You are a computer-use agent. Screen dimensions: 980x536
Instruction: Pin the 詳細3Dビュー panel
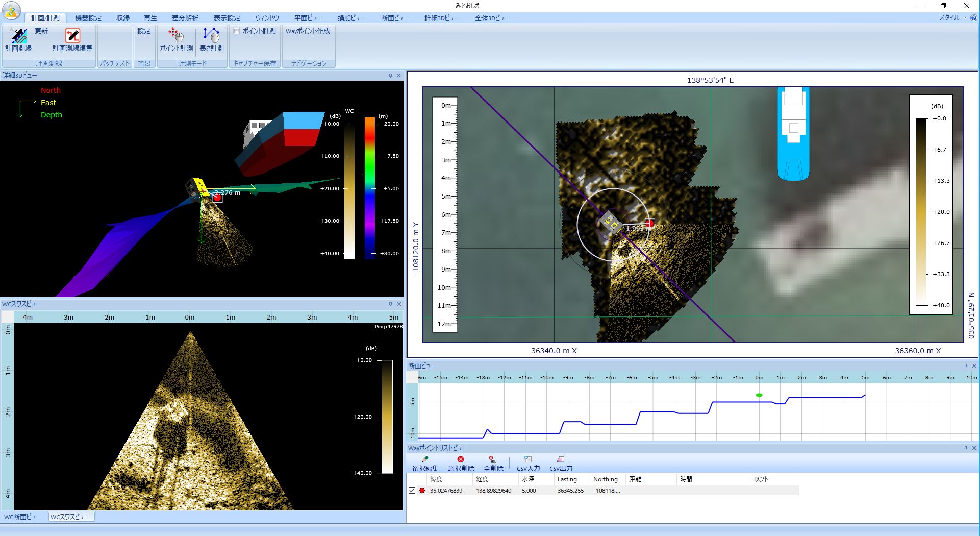coord(390,76)
